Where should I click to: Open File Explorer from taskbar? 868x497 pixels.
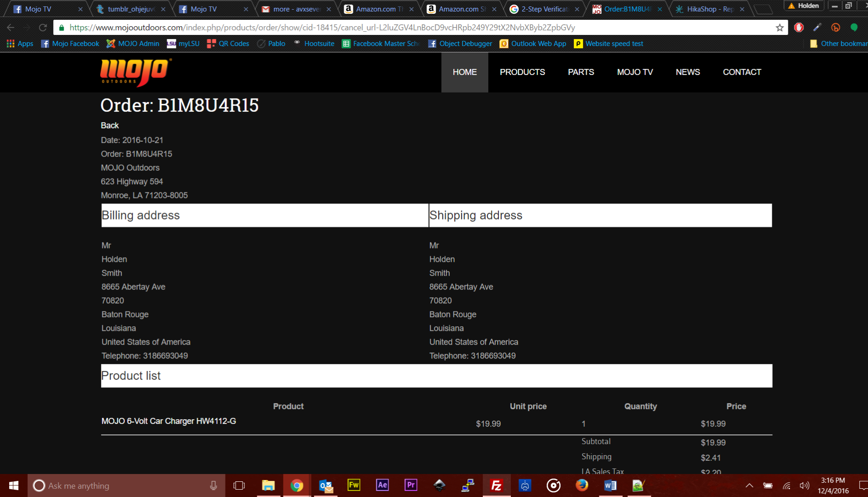click(x=268, y=485)
